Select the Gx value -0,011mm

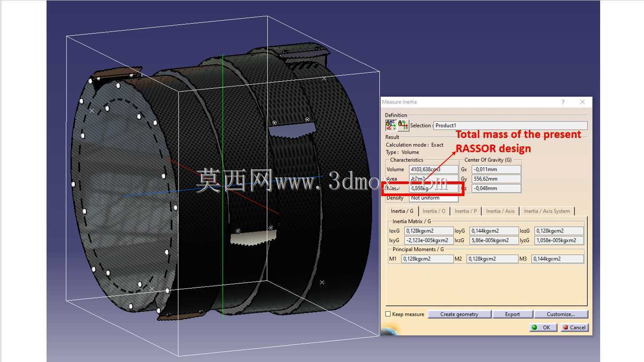[x=496, y=169]
